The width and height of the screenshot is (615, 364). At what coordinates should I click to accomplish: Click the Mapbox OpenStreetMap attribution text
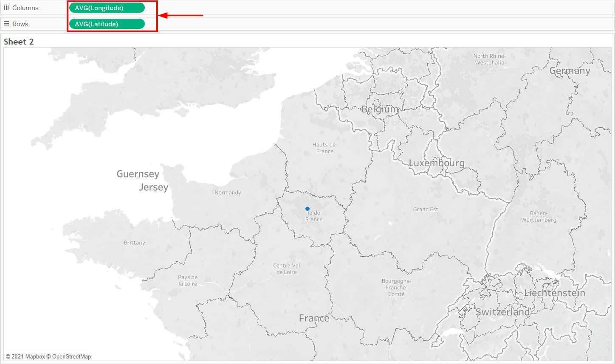point(48,357)
